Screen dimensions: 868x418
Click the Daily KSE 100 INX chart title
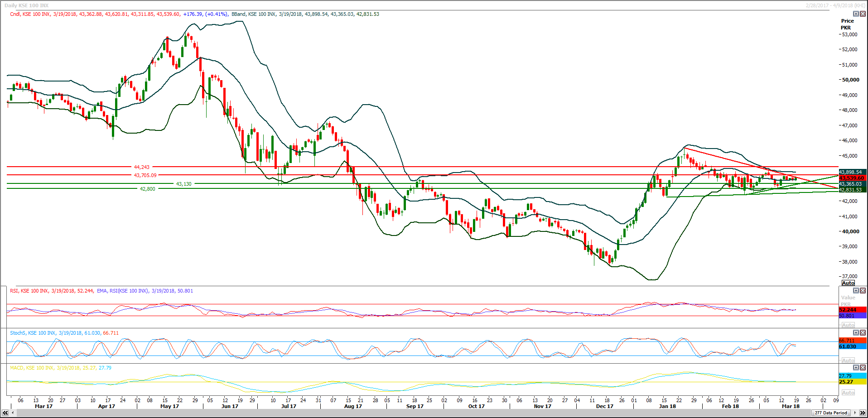point(26,5)
